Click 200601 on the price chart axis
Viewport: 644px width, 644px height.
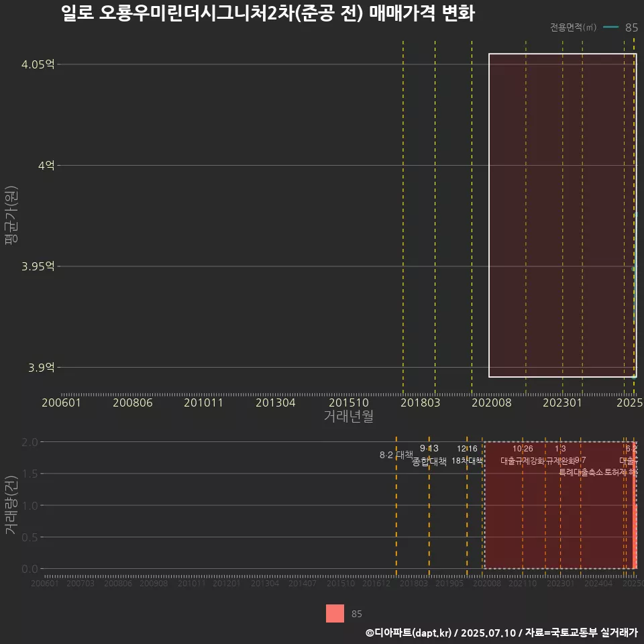point(61,402)
